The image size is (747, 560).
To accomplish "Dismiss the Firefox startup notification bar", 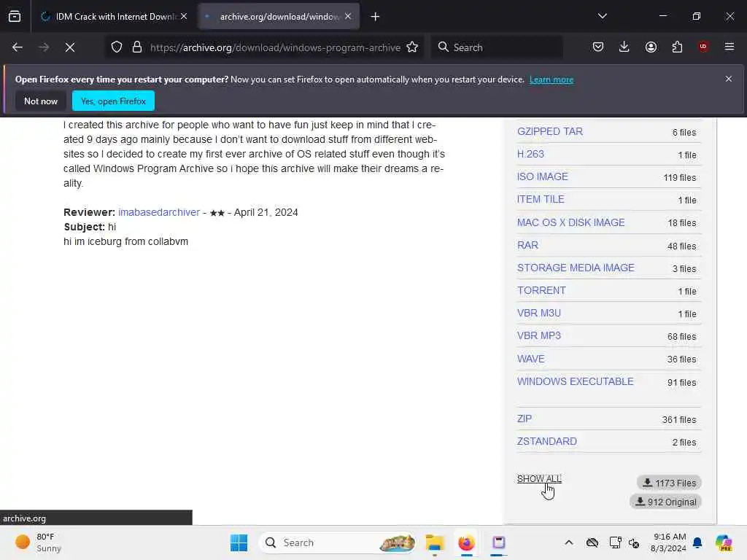I will point(729,79).
